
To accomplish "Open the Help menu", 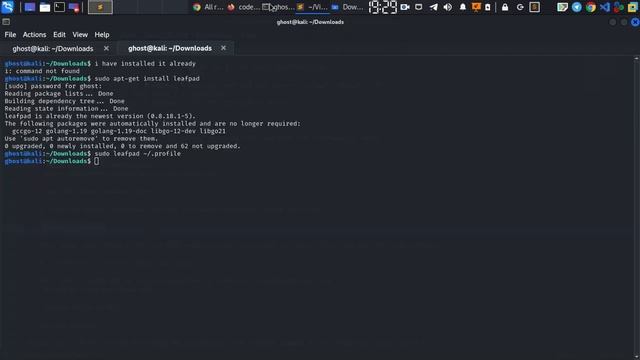I will [102, 35].
